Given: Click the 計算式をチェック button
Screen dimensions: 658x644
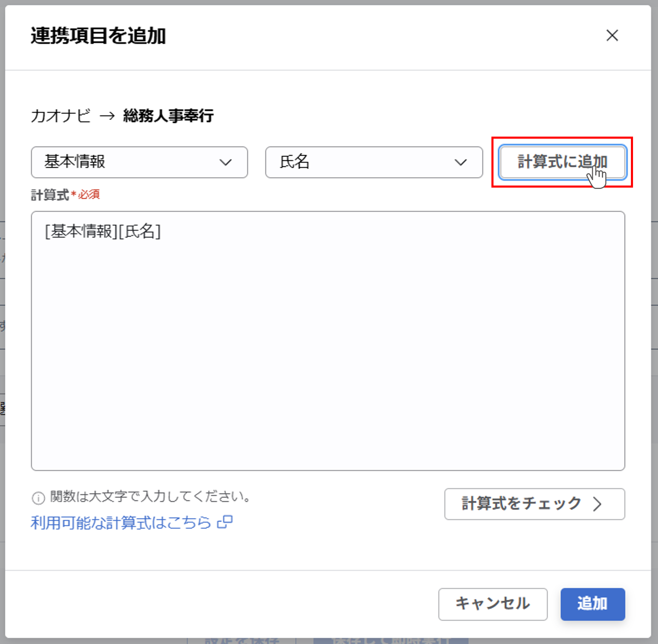Looking at the screenshot, I should pyautogui.click(x=535, y=504).
